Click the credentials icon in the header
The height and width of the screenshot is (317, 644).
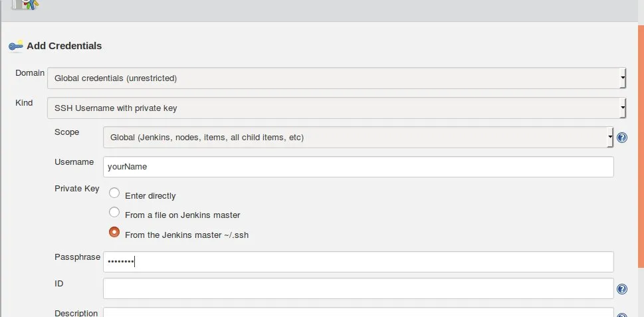point(27,4)
